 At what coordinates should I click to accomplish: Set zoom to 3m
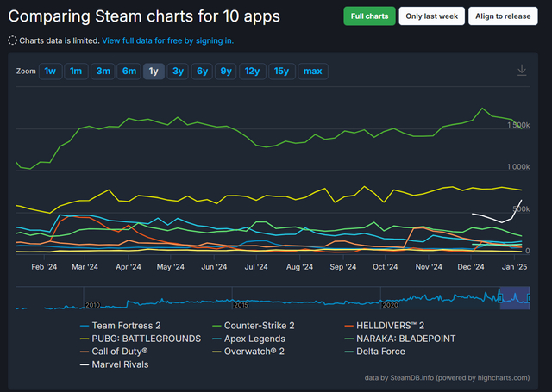[x=103, y=72]
